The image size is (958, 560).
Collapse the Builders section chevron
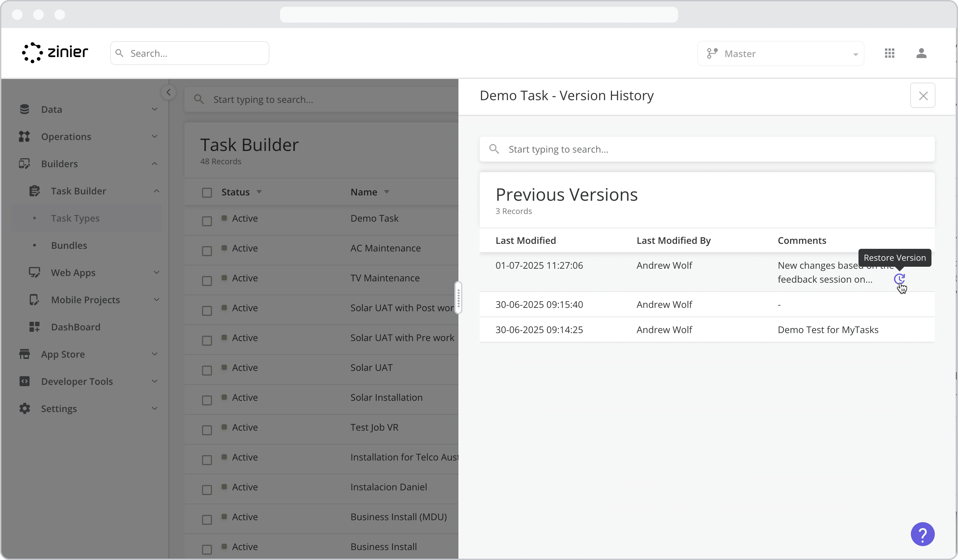[x=154, y=164]
